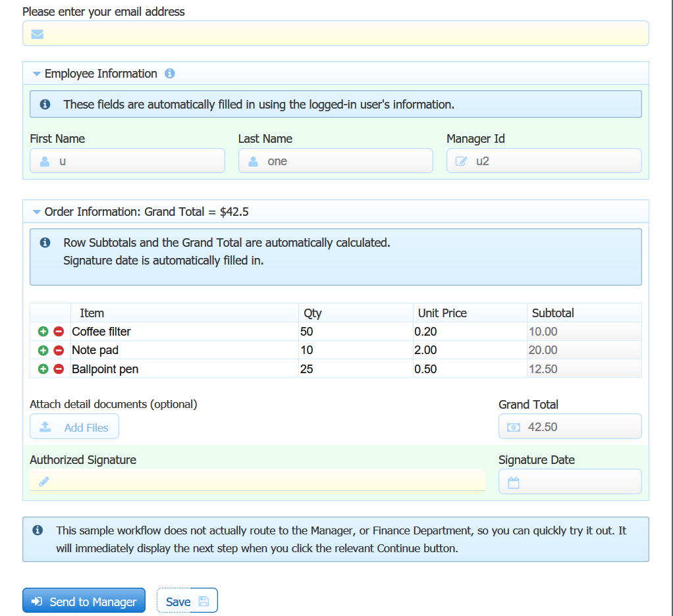Screen dimensions: 673x616
Task: Click the pencil icon in Authorized Signature
Action: 44,481
